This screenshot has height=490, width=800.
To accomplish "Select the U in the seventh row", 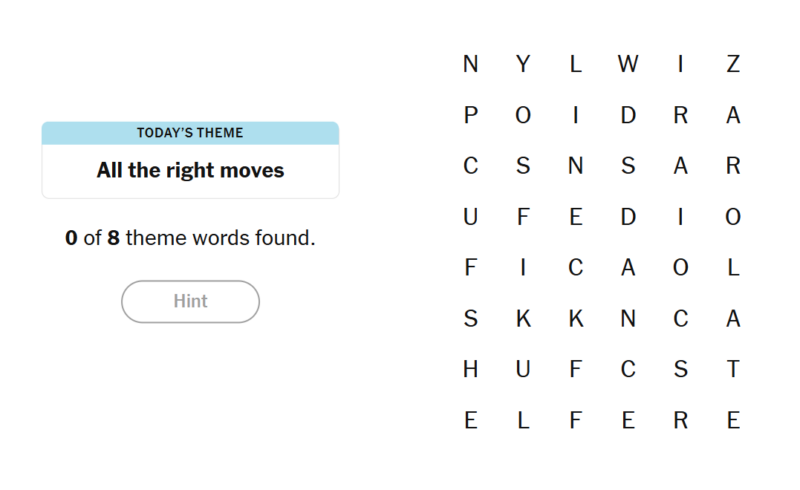I will (523, 369).
